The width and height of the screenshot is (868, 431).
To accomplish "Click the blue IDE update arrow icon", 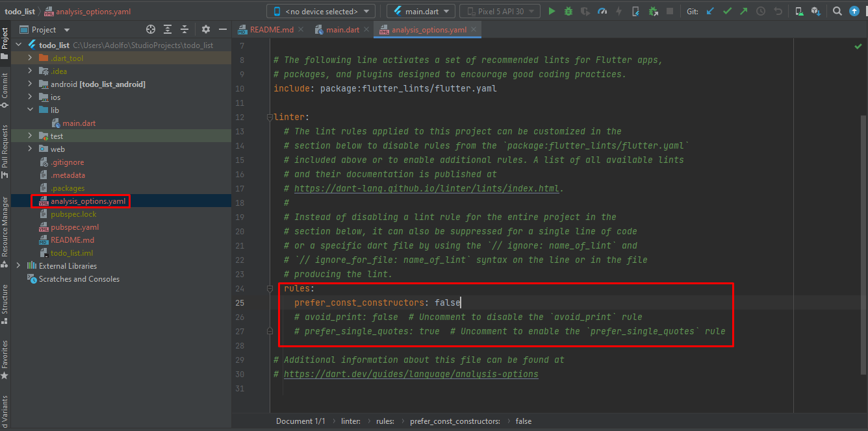I will (854, 11).
